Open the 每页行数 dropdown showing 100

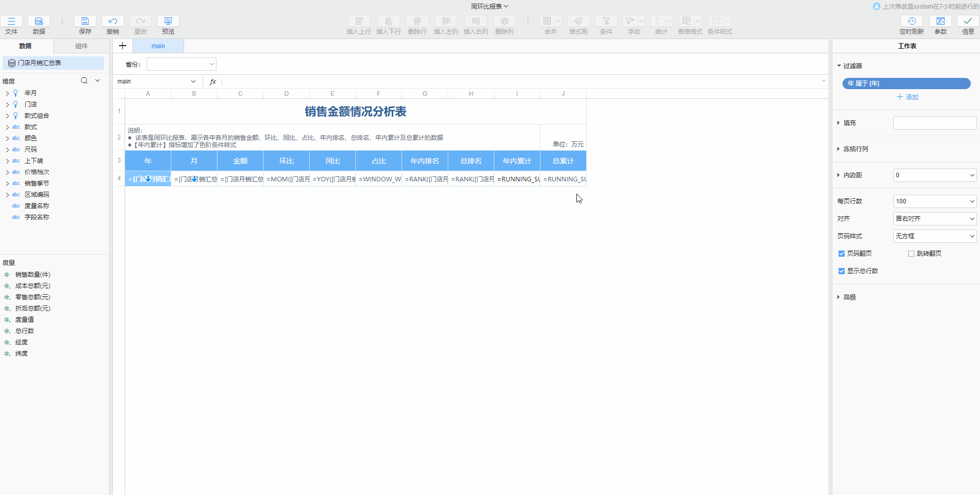click(x=934, y=201)
